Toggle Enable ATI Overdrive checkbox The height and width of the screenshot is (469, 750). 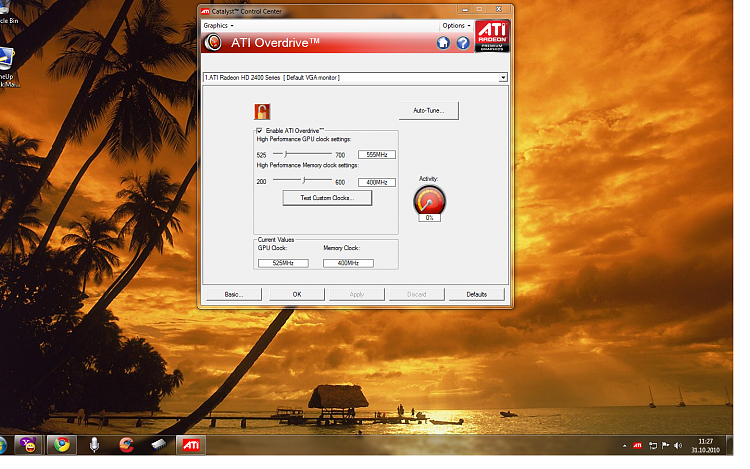(x=259, y=131)
